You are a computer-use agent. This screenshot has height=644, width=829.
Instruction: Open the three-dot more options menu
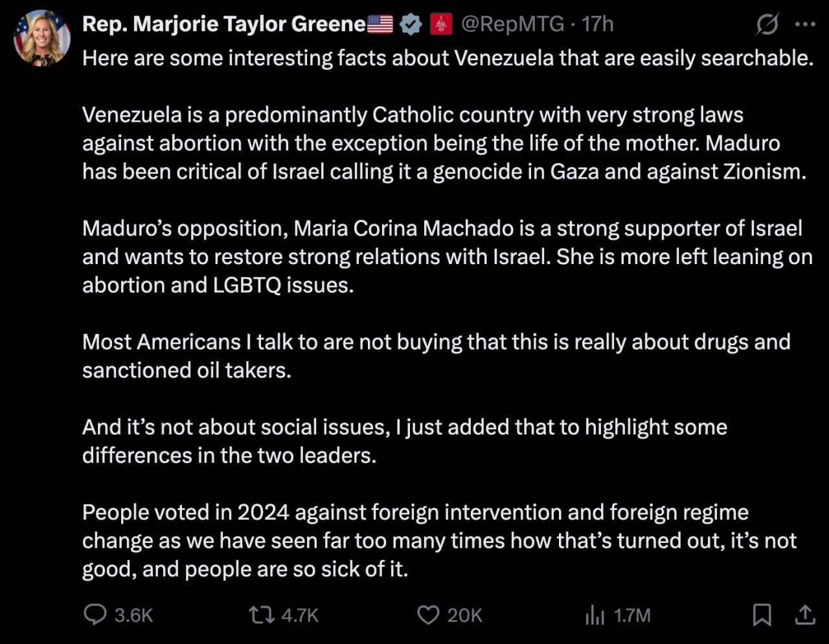click(804, 25)
